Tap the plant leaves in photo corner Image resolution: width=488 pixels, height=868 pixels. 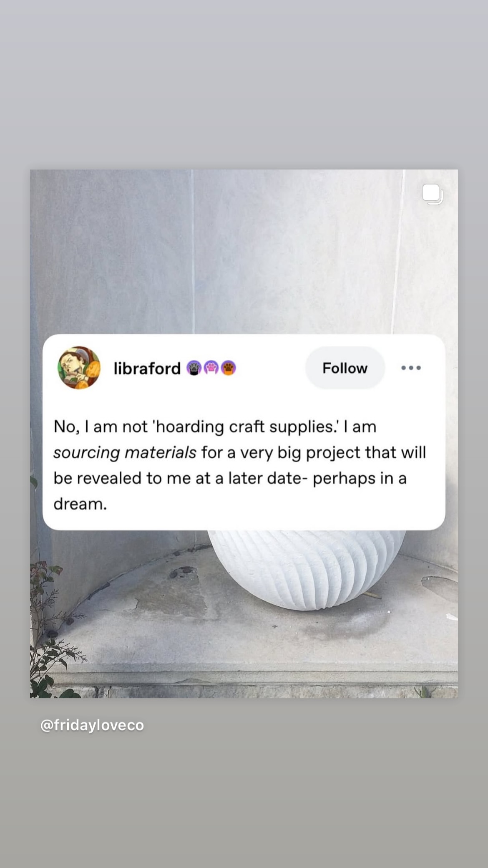coord(48,626)
